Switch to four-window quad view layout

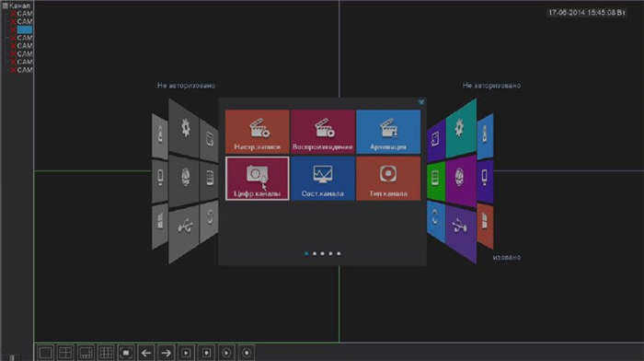[65, 353]
